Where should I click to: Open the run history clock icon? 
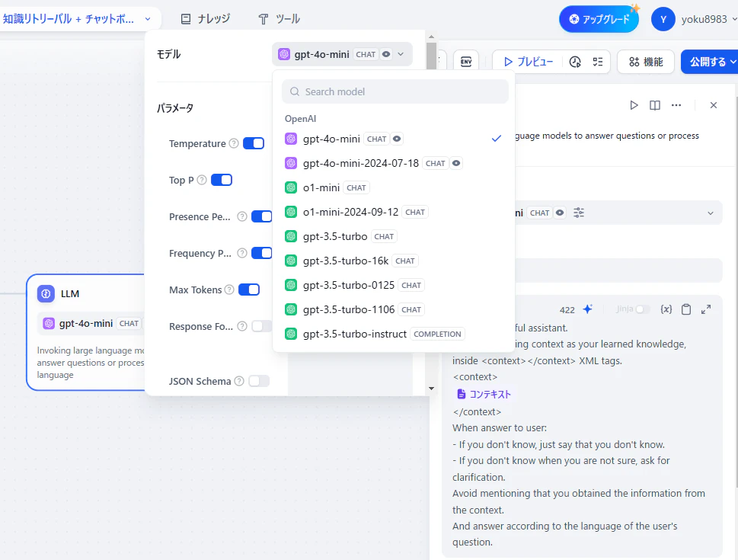point(575,62)
